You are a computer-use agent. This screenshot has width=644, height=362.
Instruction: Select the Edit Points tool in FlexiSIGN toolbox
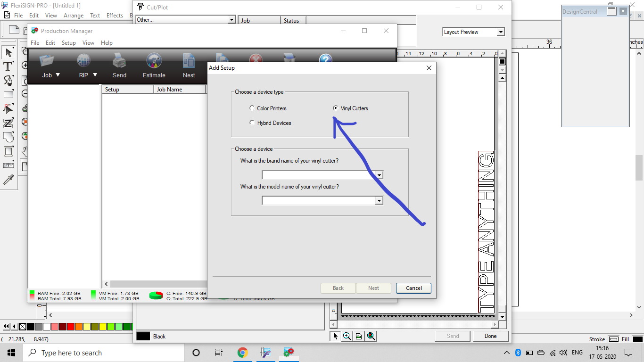click(8, 109)
